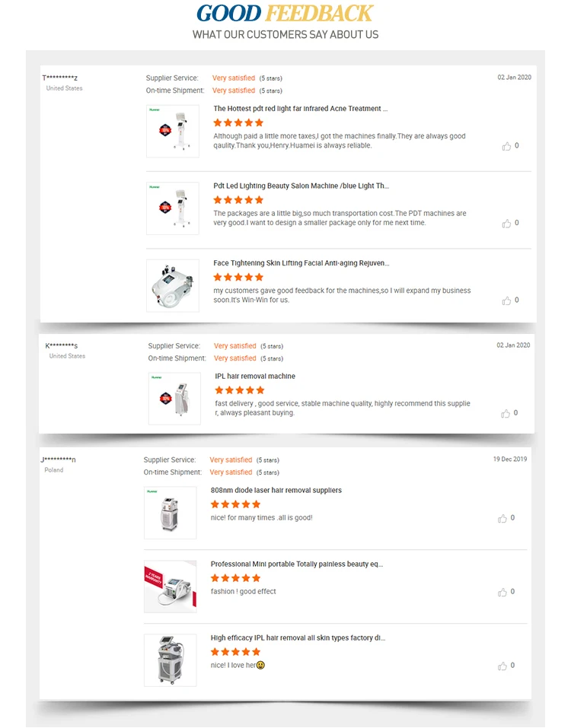The height and width of the screenshot is (728, 571).
Task: Open Face Tightening Skin Lifting product link
Action: click(x=301, y=262)
